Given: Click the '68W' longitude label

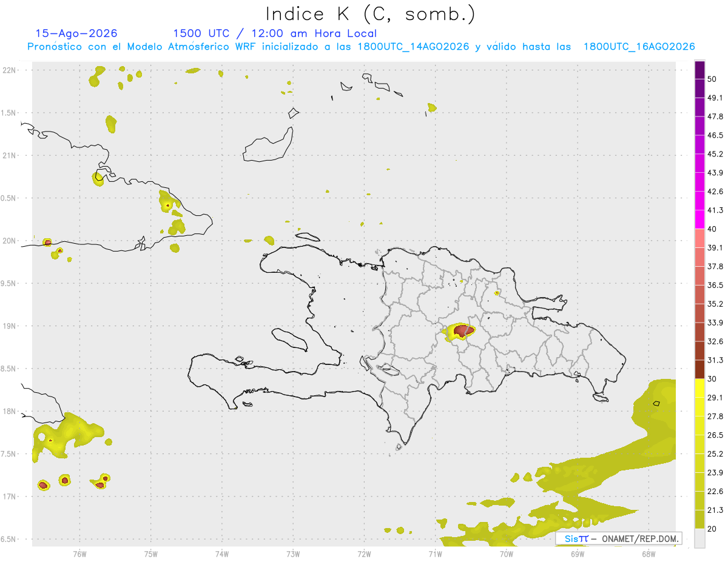Looking at the screenshot, I should [x=649, y=554].
